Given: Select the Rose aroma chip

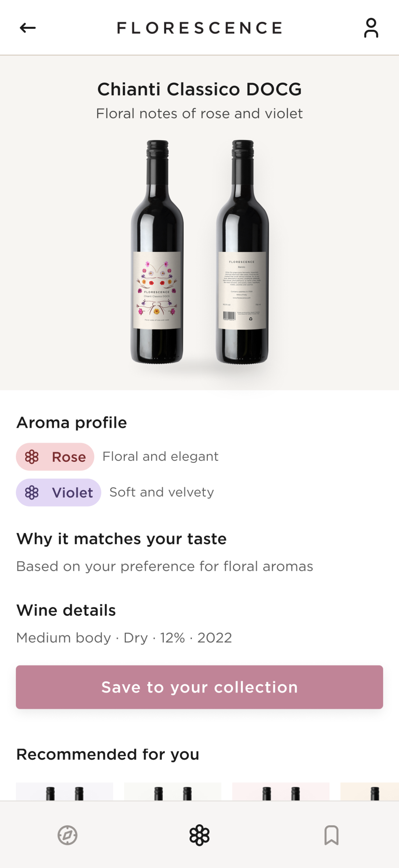Looking at the screenshot, I should (x=55, y=457).
